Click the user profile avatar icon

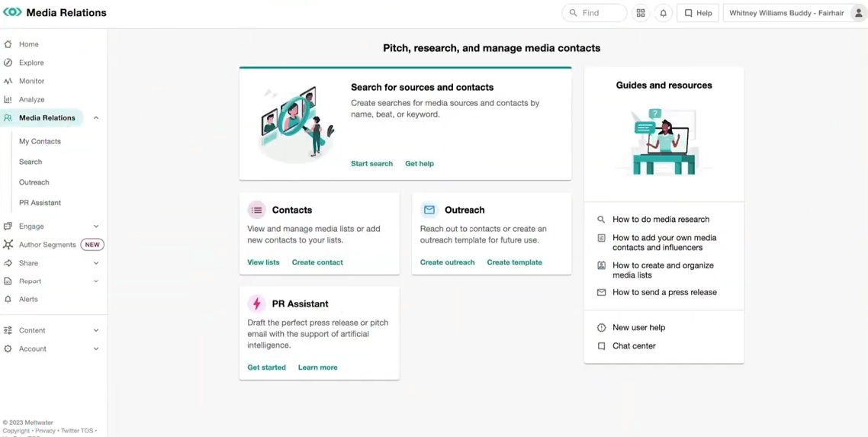tap(859, 13)
